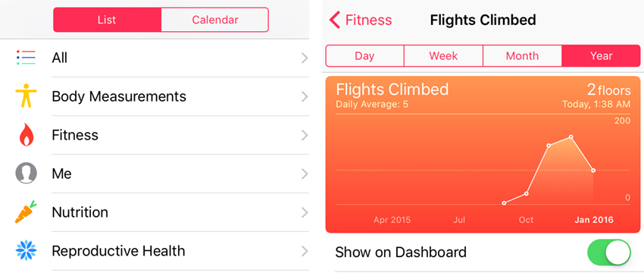The image size is (644, 273).
Task: Tap the Flights Climbed chart card title
Action: point(392,89)
